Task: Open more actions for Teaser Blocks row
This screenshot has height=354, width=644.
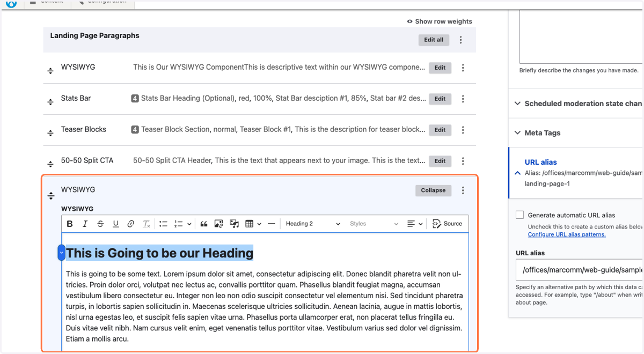Action: (463, 130)
